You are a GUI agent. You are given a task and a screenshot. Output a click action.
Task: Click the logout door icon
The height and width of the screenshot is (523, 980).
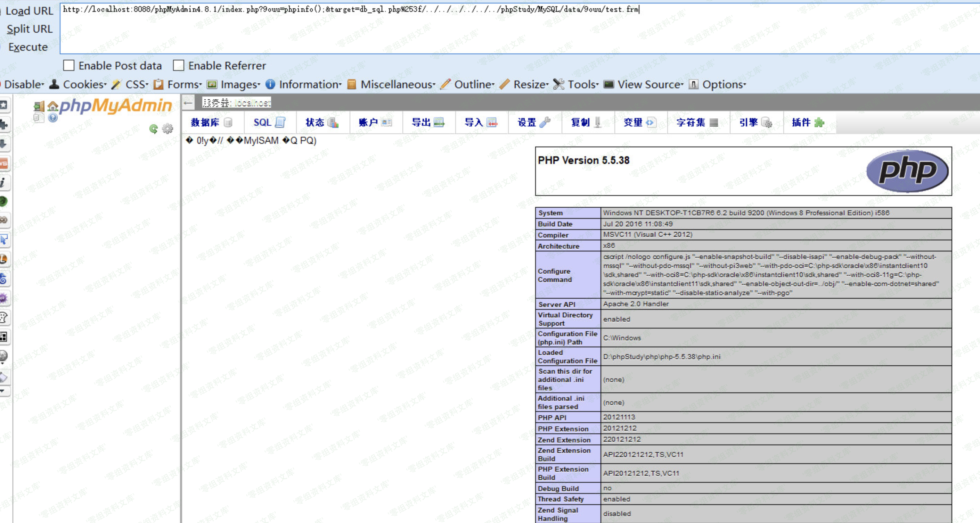(x=39, y=106)
